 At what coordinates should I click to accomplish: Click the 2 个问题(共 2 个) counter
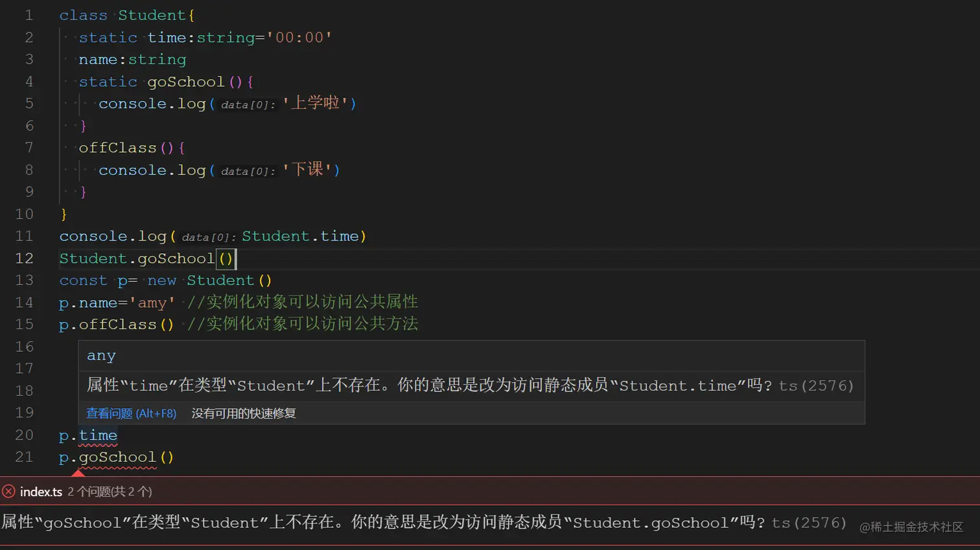110,492
